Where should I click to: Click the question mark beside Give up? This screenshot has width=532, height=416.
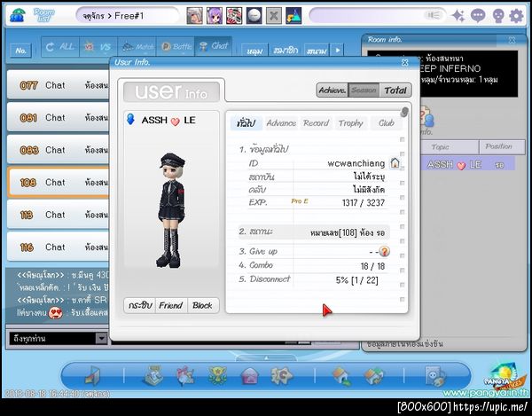(x=385, y=251)
